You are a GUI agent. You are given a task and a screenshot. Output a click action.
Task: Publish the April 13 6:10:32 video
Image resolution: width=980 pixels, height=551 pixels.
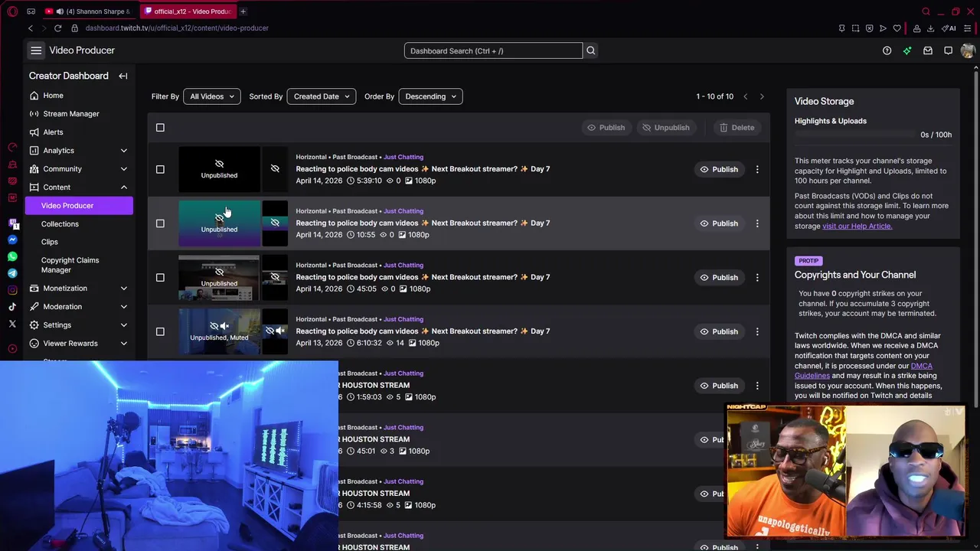point(719,331)
